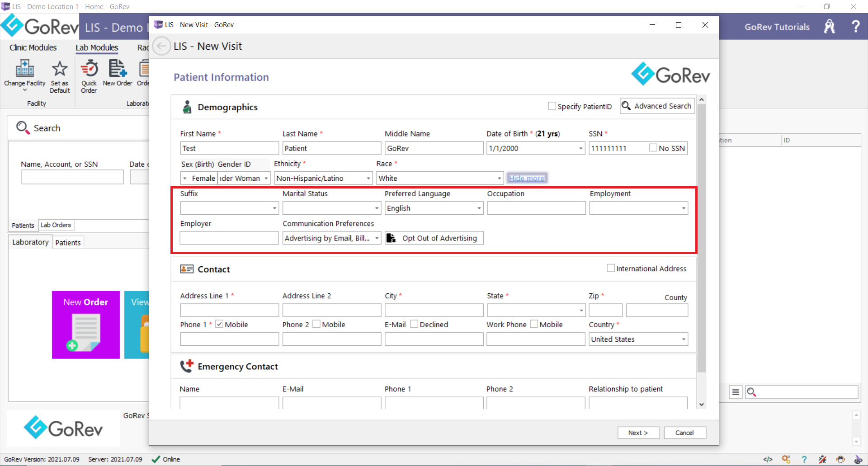Click the Address Line 1 field

click(x=230, y=311)
